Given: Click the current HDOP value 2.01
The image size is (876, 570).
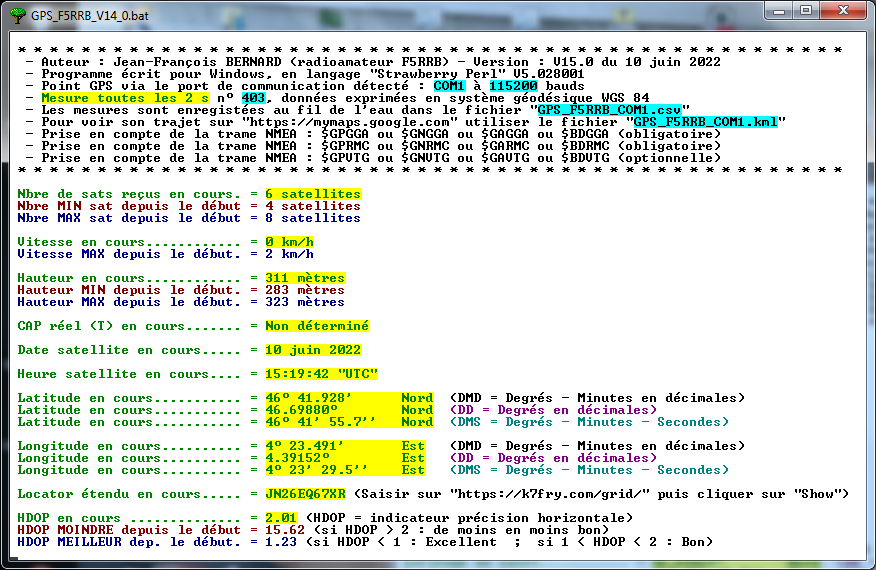Looking at the screenshot, I should pyautogui.click(x=281, y=518).
